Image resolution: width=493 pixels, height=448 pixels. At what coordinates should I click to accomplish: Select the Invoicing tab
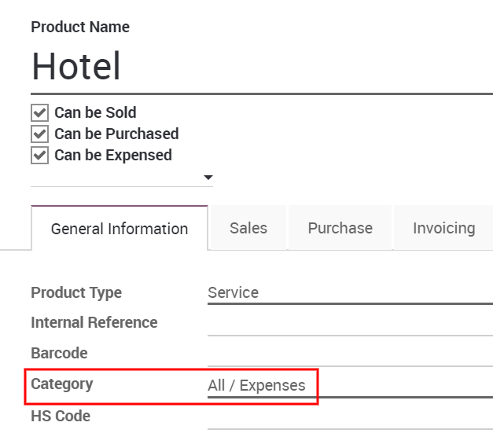[x=443, y=229]
